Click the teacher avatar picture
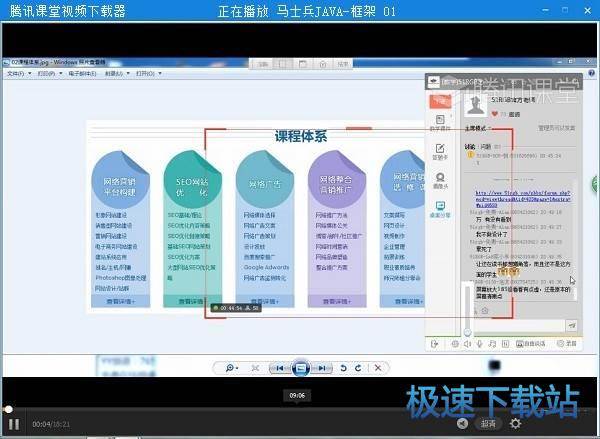Screen dimensions: 600x439 (x=475, y=105)
